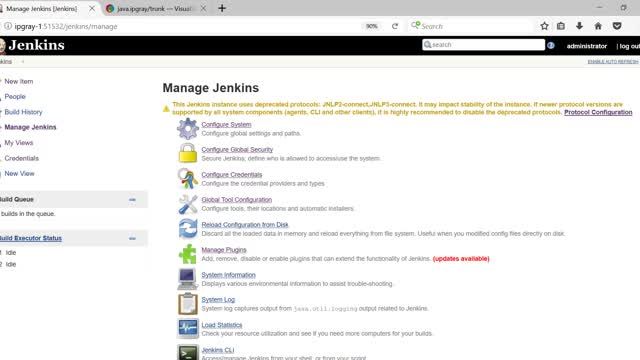Screen dimensions: 640x360
Task: Focus the browser Search field
Action: click(x=471, y=26)
